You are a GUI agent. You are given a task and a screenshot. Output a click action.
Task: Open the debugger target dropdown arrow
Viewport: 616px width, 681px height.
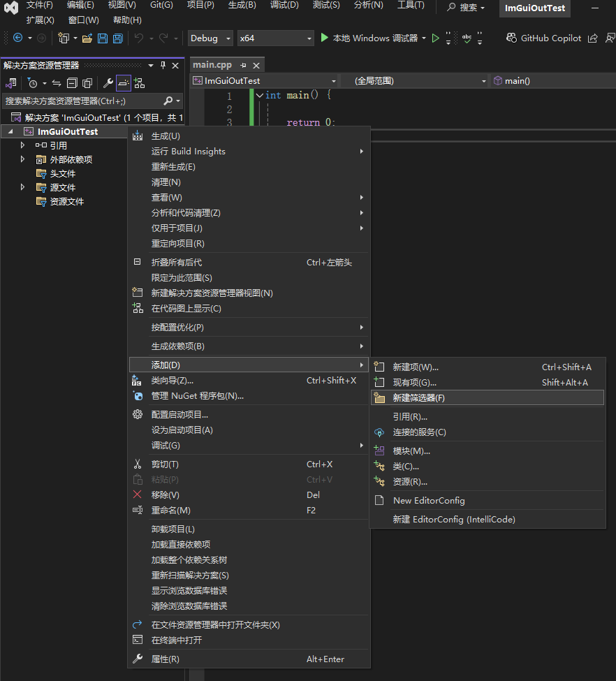424,38
